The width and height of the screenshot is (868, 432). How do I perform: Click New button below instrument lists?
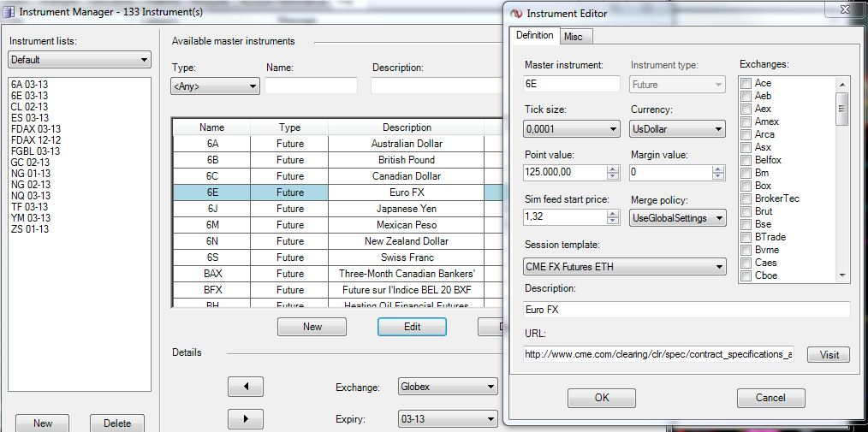pos(43,423)
